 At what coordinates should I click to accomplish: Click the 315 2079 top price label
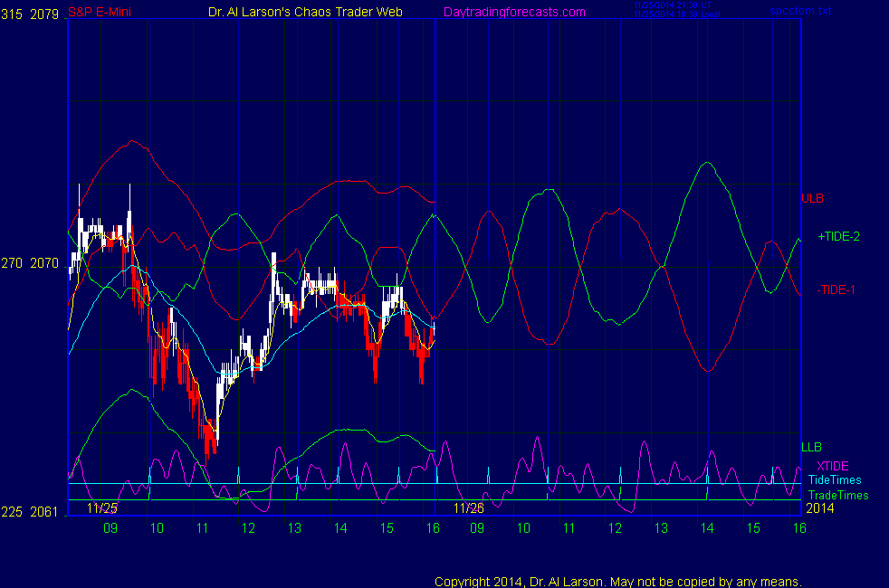pos(30,14)
